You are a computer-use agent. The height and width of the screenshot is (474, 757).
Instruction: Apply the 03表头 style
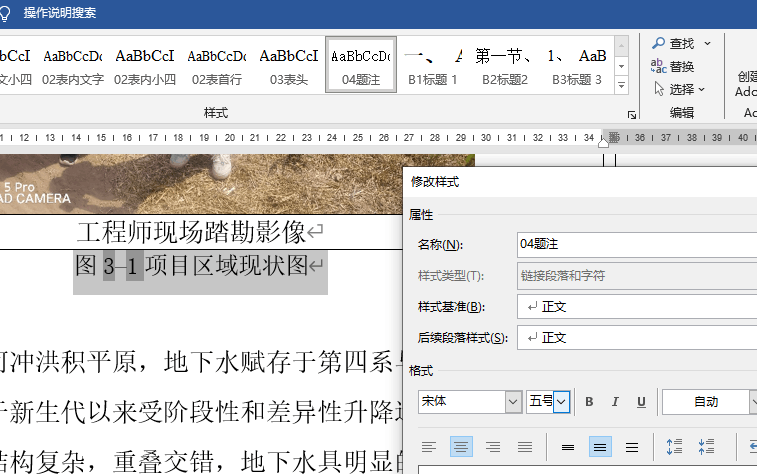point(289,65)
